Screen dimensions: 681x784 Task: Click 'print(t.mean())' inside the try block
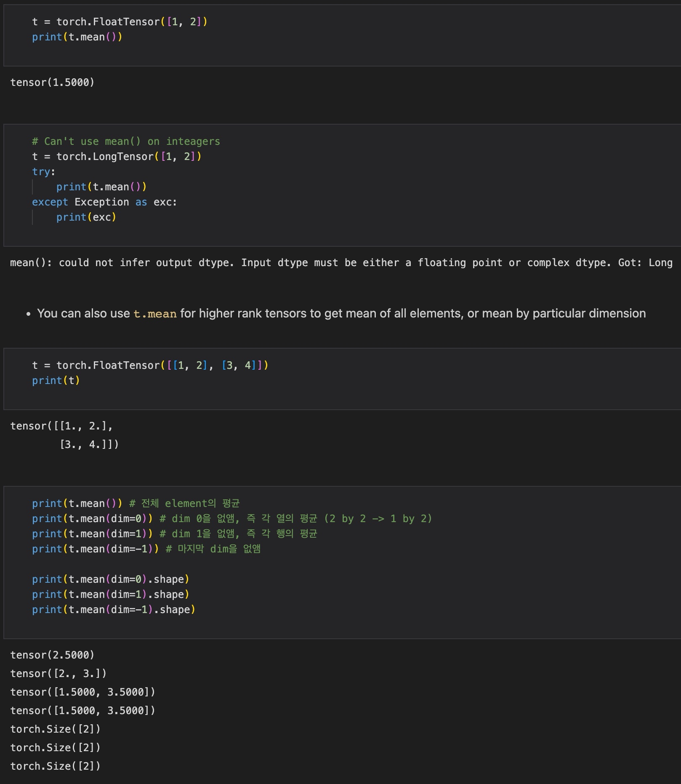point(101,187)
